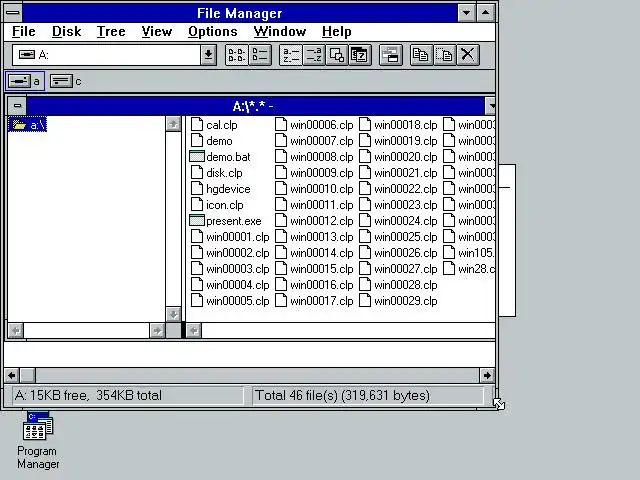The width and height of the screenshot is (640, 480).
Task: Select the demo.bat program icon
Action: [197, 157]
